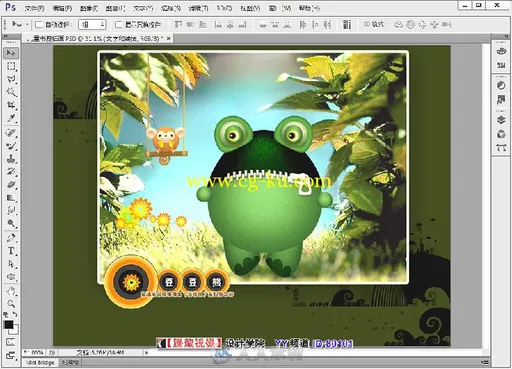Click Align bottom edges in options bar
Image resolution: width=512 pixels, height=369 pixels.
click(202, 24)
